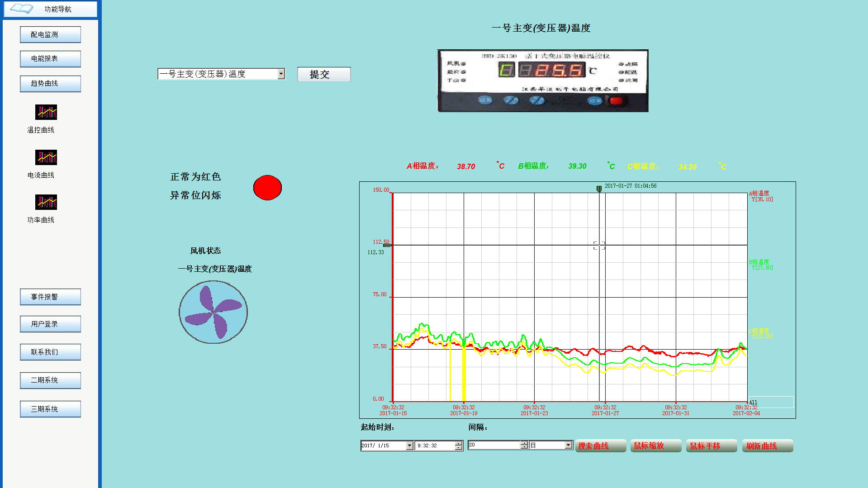Toggle the 鼠标缩放 mouse zoom mode
The height and width of the screenshot is (488, 868).
pos(655,446)
